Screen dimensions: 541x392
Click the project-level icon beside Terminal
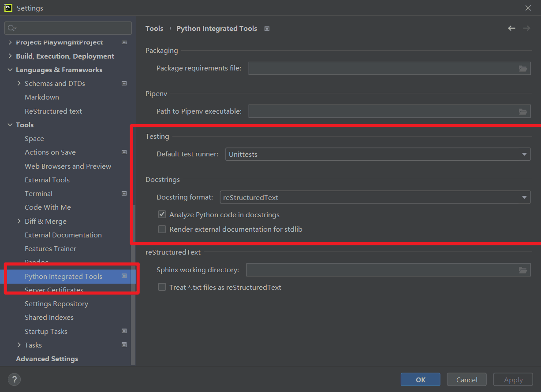pos(124,193)
